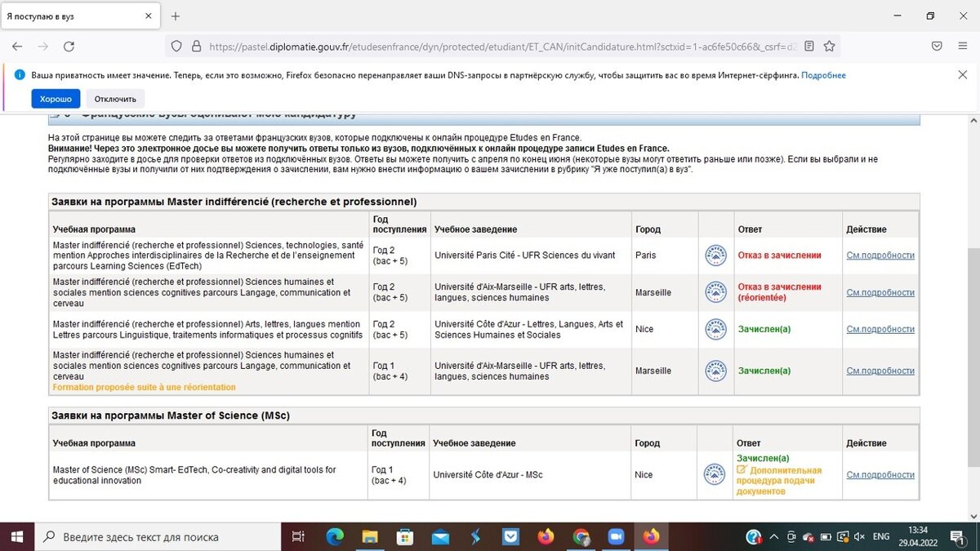The image size is (980, 551).
Task: Click Bienvenue logo in Marseille Год 1 row
Action: pyautogui.click(x=715, y=371)
